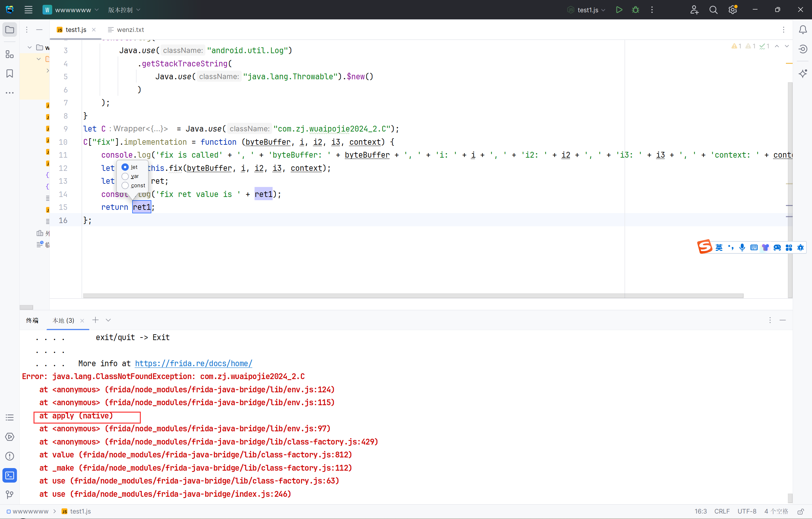Select the let radio option
The width and height of the screenshot is (812, 519).
click(125, 167)
